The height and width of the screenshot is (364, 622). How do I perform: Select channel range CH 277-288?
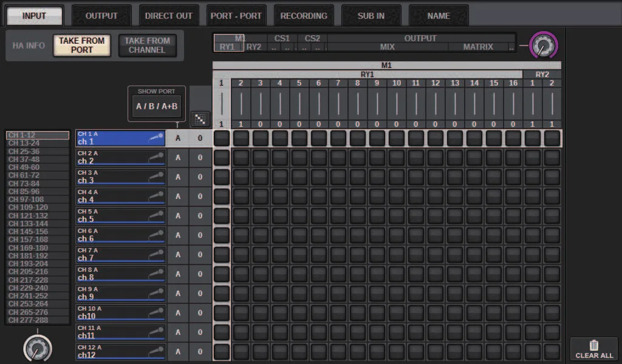click(38, 320)
